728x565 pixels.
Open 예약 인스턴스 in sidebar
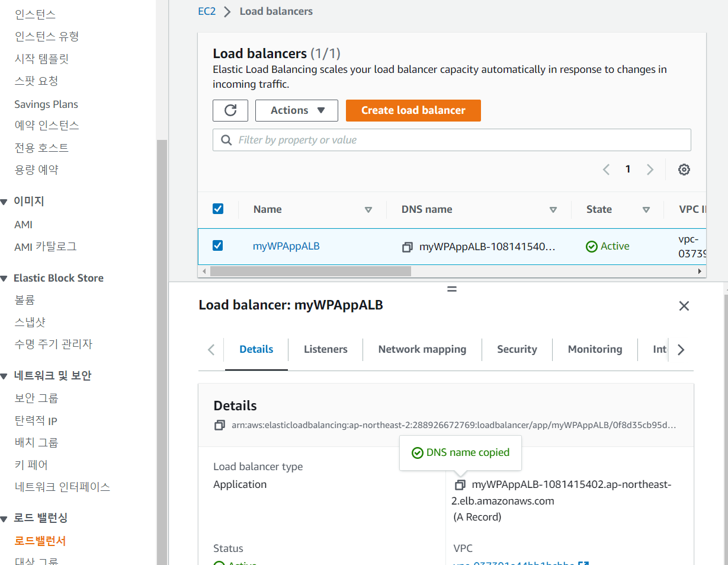[x=47, y=126]
